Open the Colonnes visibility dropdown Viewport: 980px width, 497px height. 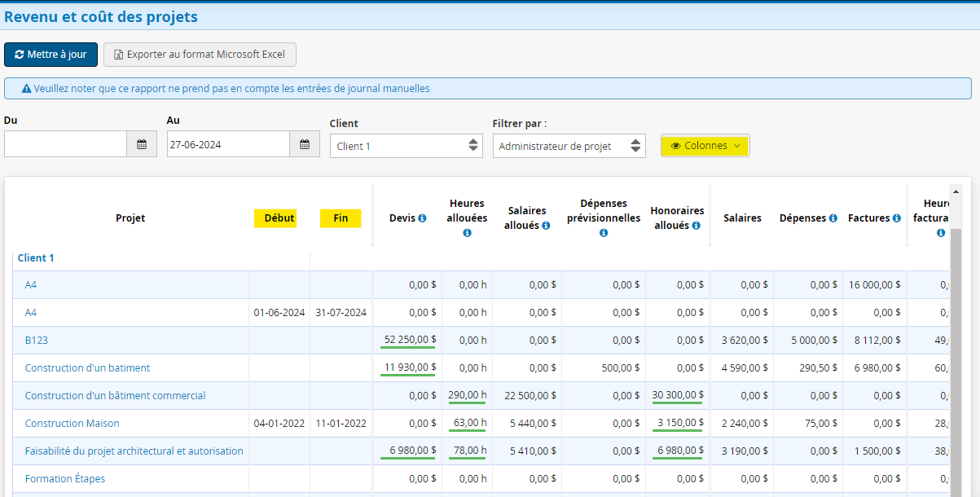click(x=705, y=146)
